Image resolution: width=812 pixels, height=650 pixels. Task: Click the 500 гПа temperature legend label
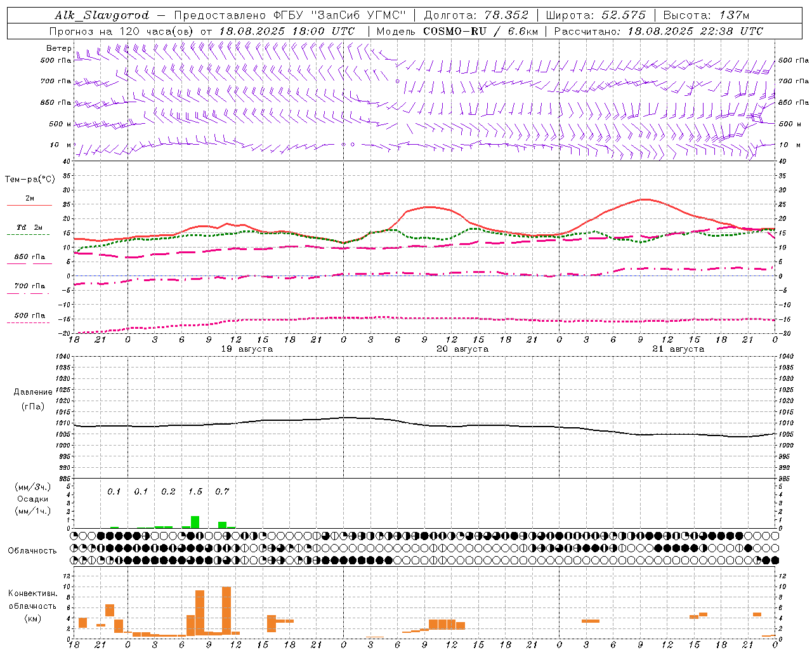[x=30, y=315]
